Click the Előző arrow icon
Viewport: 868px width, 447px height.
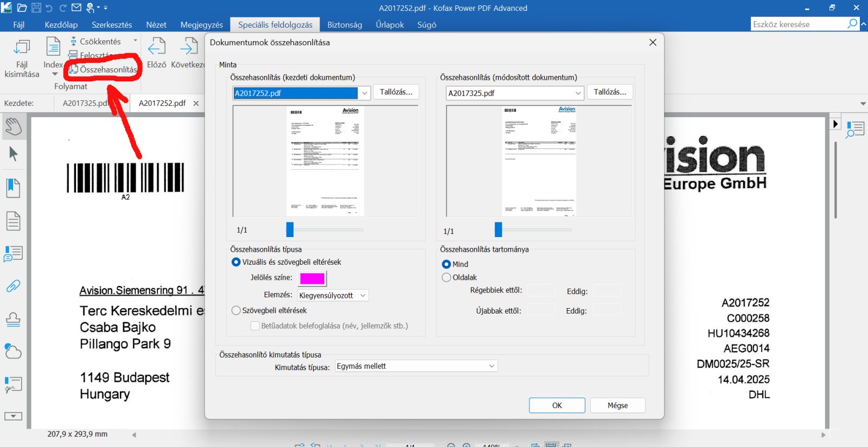[157, 48]
